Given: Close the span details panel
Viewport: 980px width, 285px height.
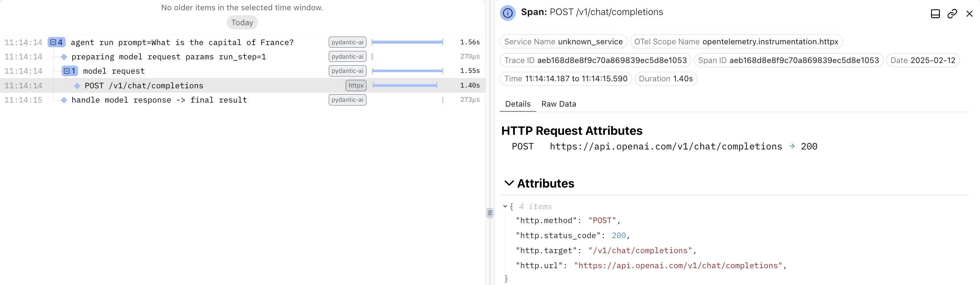Looking at the screenshot, I should click(969, 14).
